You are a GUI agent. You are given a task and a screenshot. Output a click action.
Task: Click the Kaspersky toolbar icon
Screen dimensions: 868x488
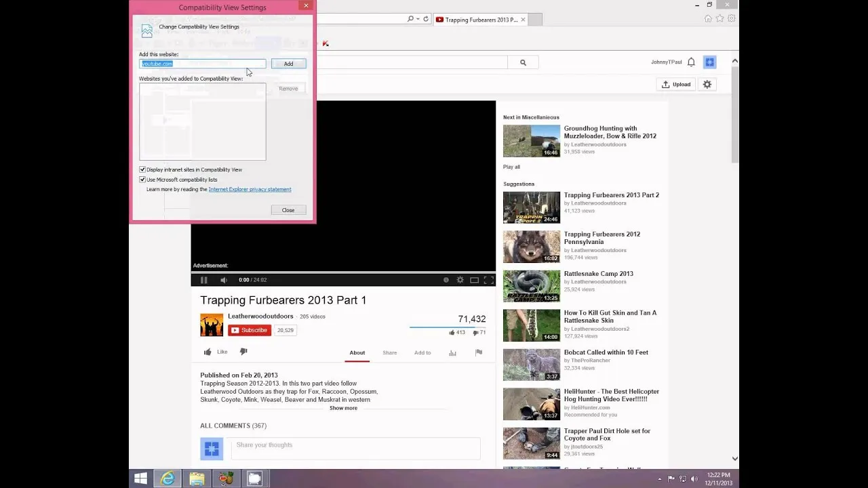(x=325, y=43)
